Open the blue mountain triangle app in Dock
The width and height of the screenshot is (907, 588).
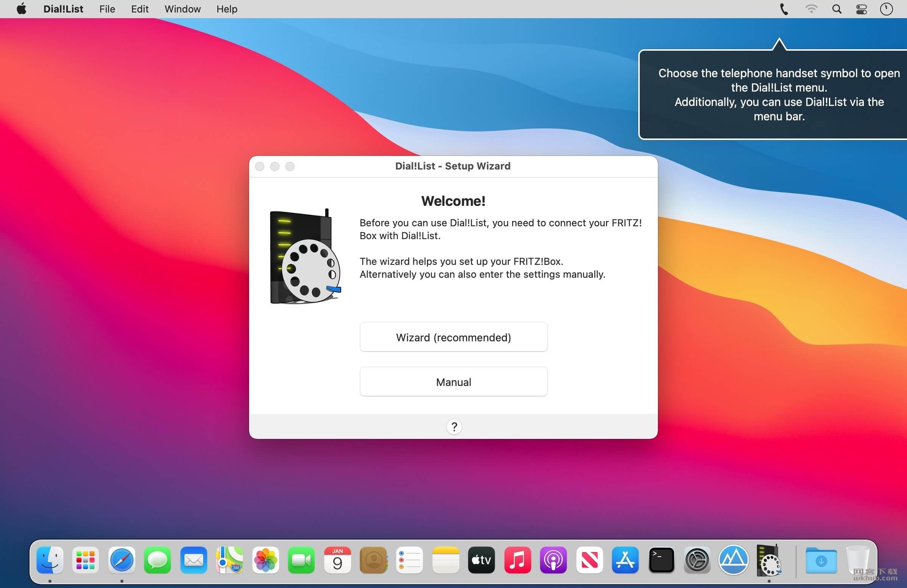pos(733,560)
